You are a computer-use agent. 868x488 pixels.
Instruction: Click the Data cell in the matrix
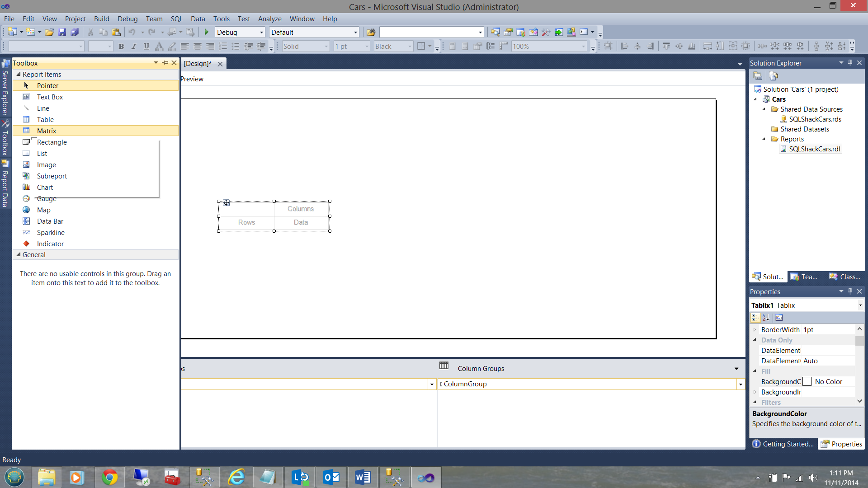click(x=301, y=222)
